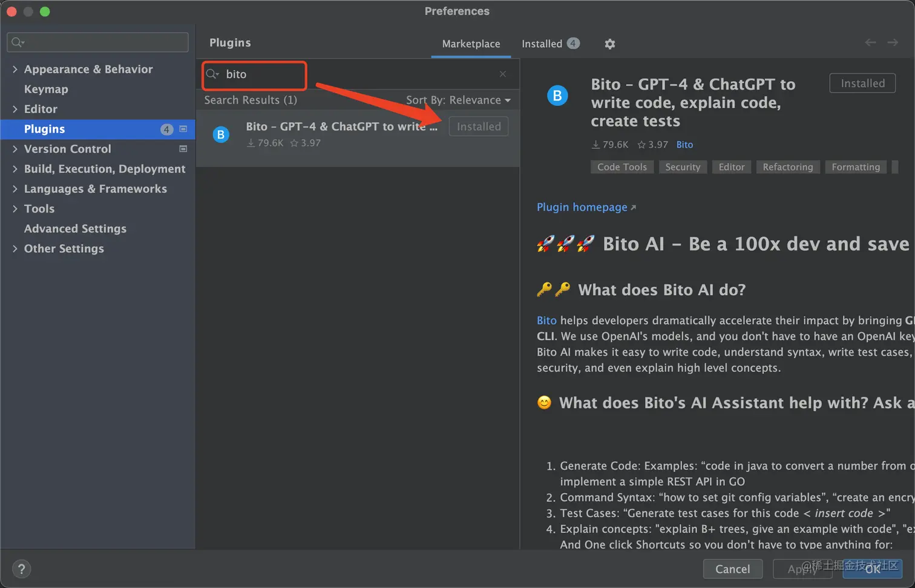Open the plugins settings gear icon
The width and height of the screenshot is (915, 588).
(609, 44)
